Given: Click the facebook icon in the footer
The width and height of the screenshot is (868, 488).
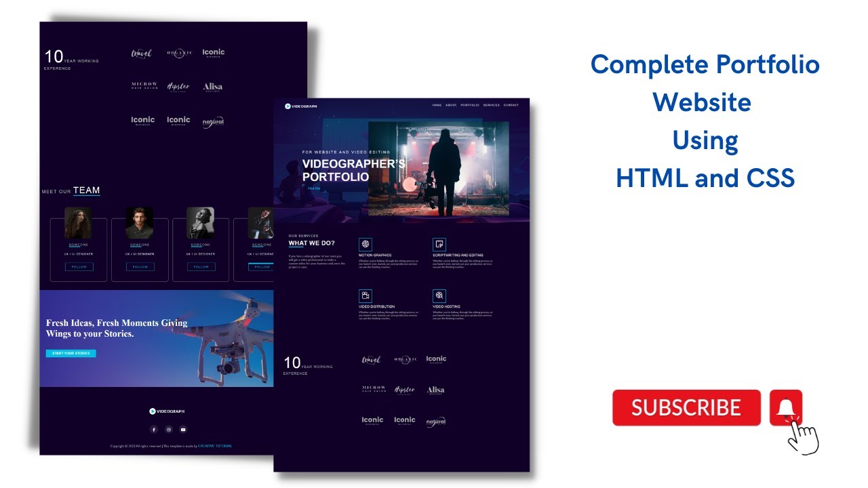Looking at the screenshot, I should point(153,429).
